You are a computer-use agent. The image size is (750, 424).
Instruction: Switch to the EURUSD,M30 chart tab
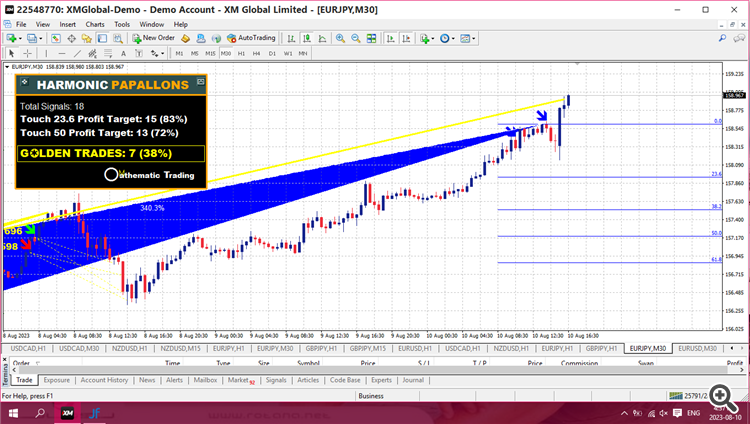697,348
